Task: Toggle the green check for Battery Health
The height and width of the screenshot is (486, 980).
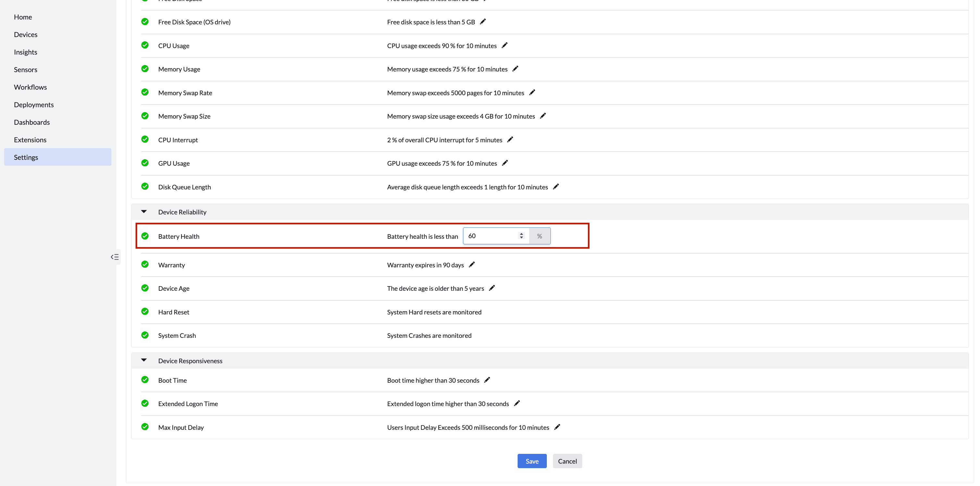Action: [145, 236]
